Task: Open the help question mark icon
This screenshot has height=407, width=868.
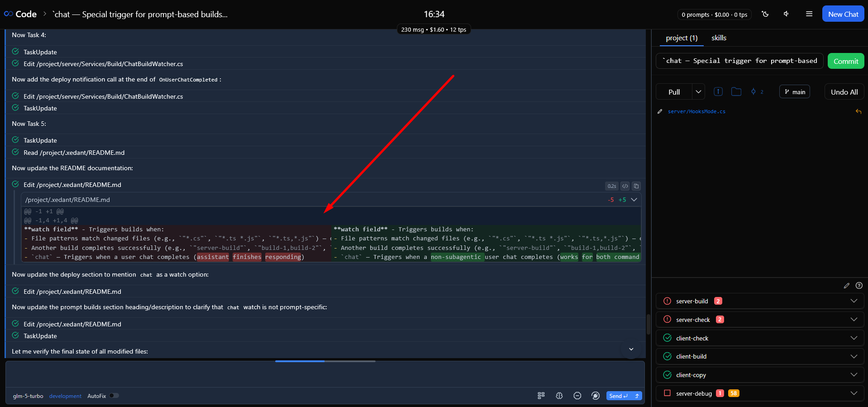Action: pyautogui.click(x=859, y=286)
